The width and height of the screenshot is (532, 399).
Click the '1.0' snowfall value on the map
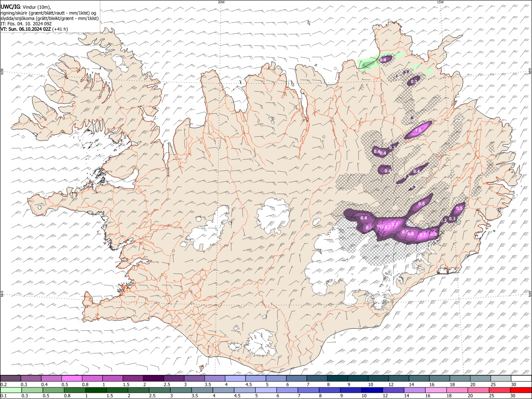click(419, 131)
